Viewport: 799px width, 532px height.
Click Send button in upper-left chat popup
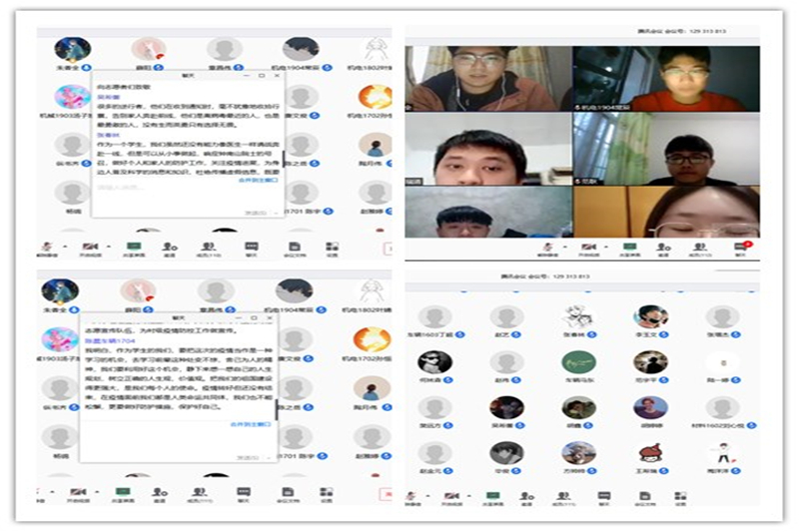click(256, 213)
